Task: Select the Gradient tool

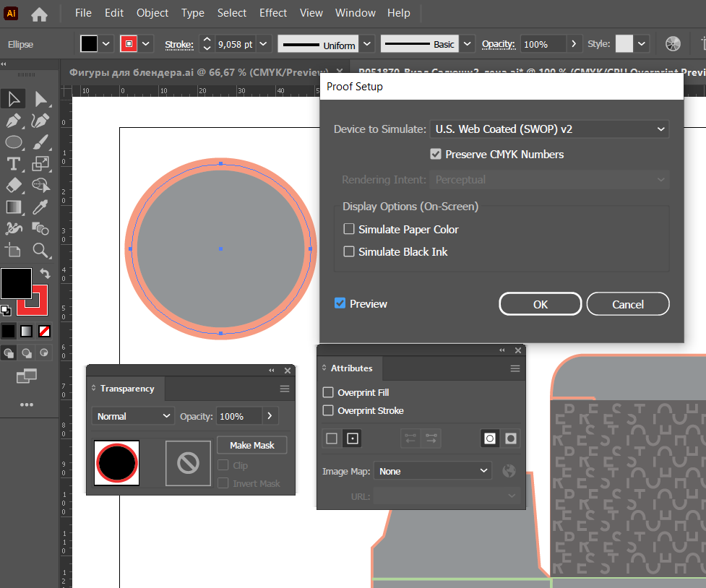Action: pos(14,207)
